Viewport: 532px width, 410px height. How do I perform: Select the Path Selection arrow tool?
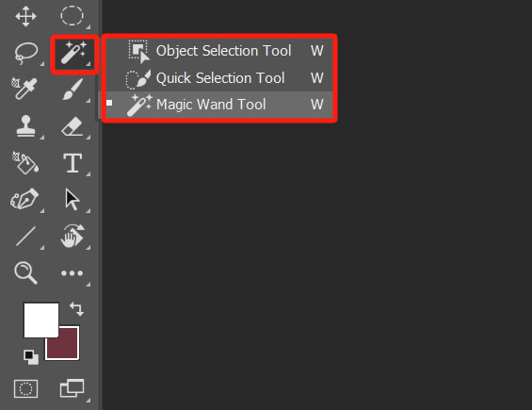[x=72, y=200]
